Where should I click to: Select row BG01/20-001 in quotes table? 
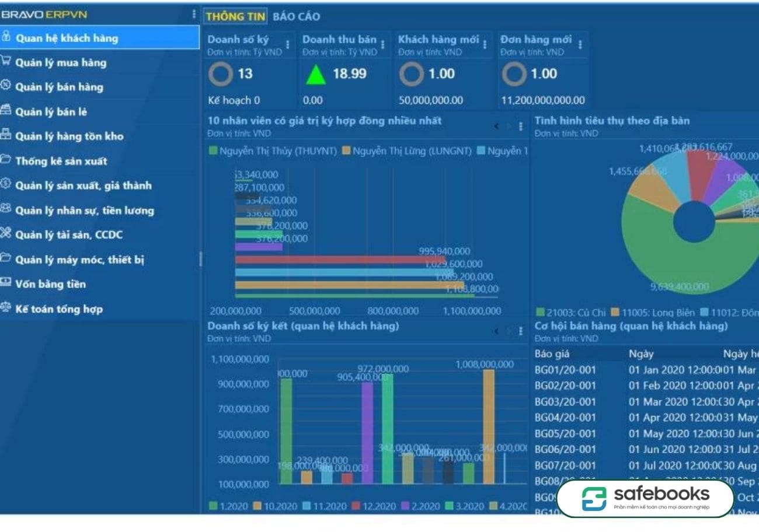coord(646,369)
